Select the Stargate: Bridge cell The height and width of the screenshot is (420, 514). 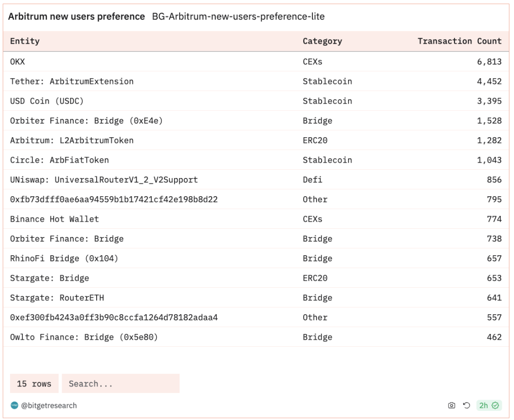click(x=49, y=278)
